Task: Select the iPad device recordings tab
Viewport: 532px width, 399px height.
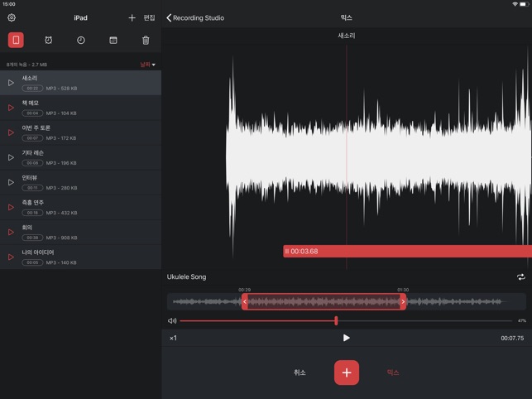Action: (16, 40)
